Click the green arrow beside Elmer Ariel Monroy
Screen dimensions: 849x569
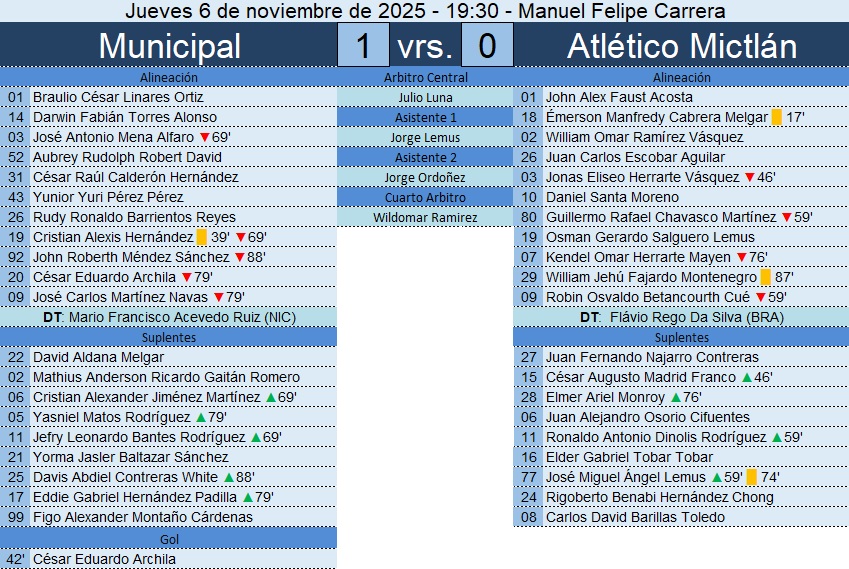[675, 397]
